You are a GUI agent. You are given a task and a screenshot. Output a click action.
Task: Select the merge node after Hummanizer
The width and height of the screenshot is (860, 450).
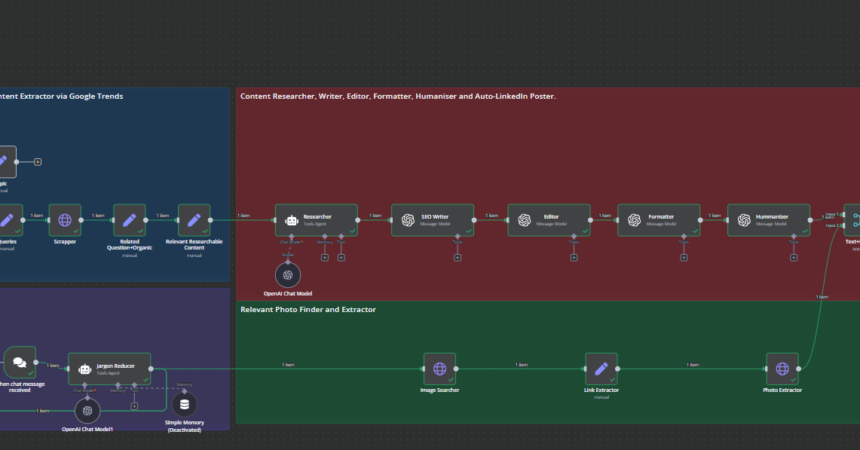(852, 220)
